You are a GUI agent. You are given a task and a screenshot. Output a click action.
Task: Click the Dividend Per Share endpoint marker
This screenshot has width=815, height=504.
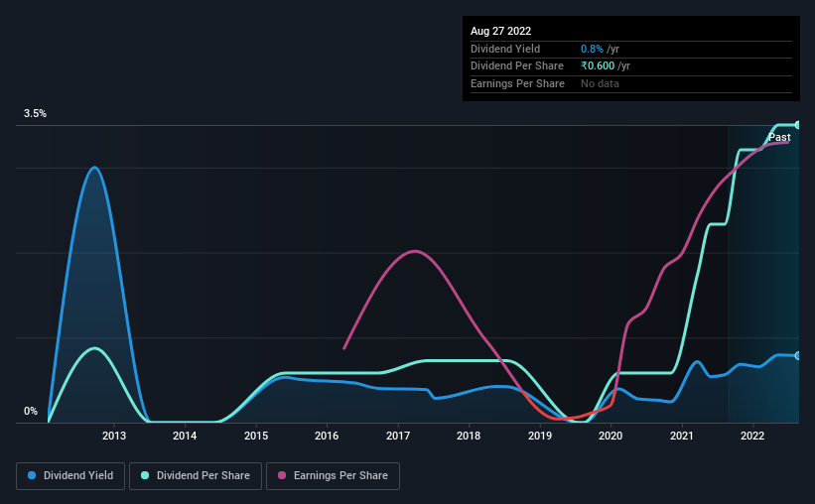797,125
